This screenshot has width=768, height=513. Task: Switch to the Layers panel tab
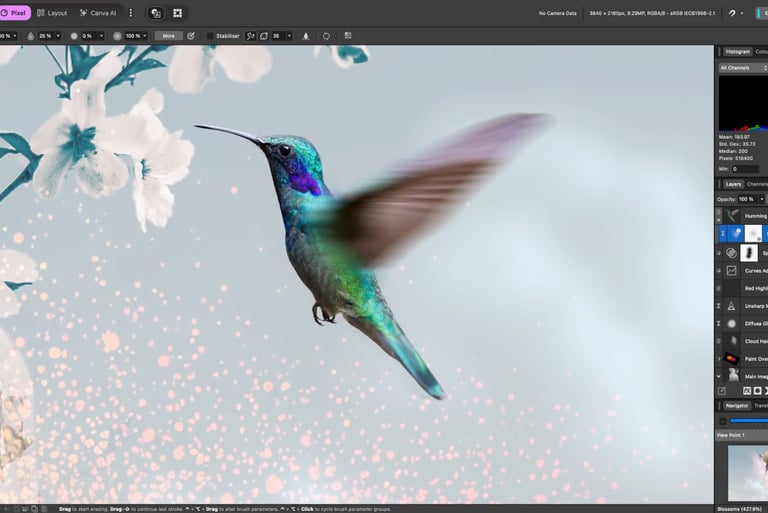tap(733, 184)
